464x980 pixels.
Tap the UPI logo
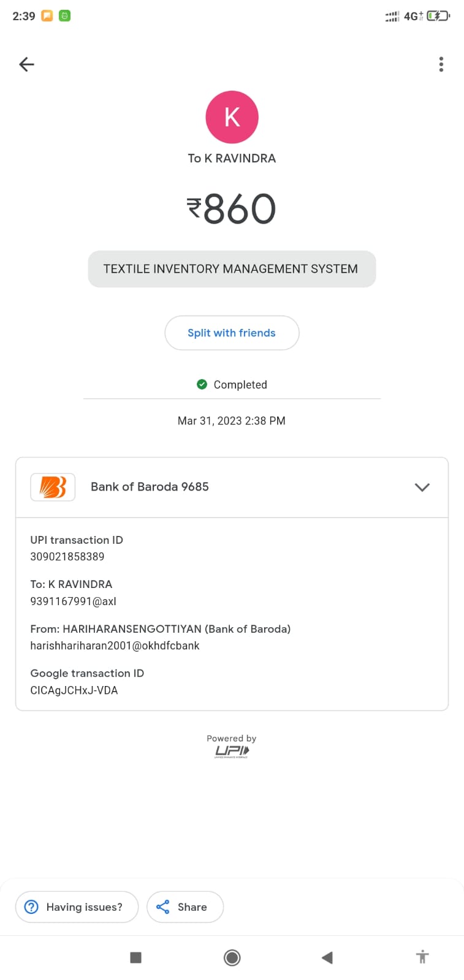click(232, 752)
